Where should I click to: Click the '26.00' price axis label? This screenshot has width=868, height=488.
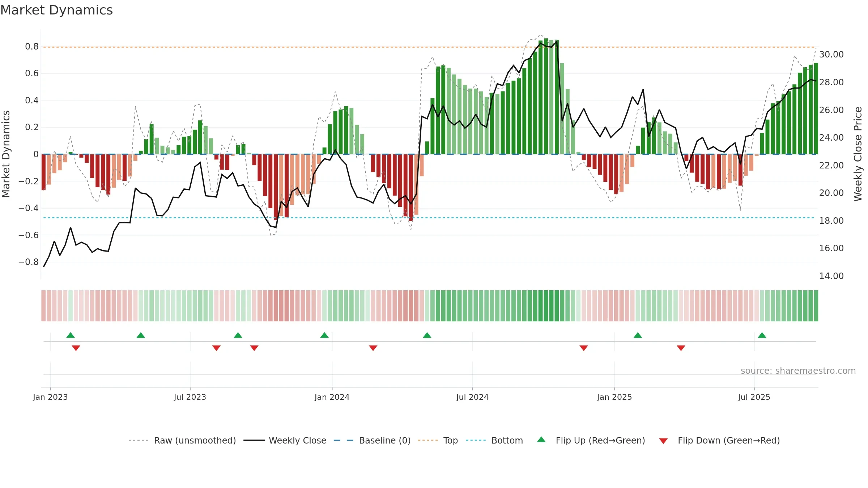[831, 110]
